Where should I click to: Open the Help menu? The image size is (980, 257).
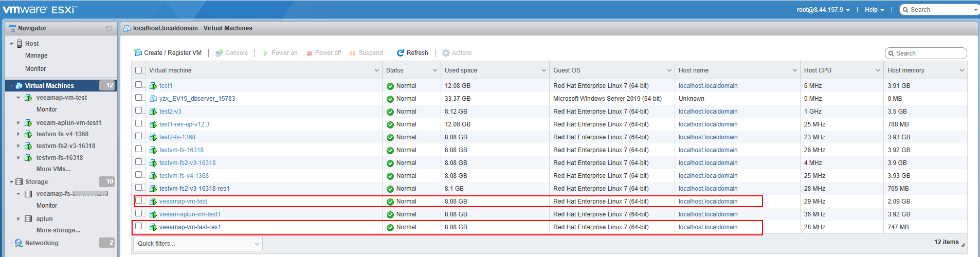pyautogui.click(x=874, y=10)
